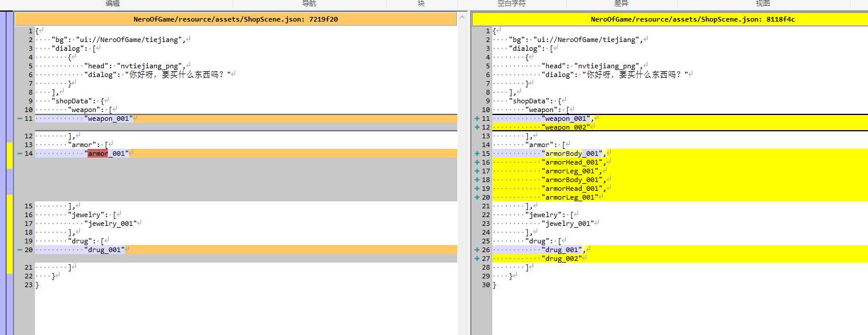Click the "head": "nvtiejiang_png" line in left pane
868x335 pixels.
(x=246, y=66)
